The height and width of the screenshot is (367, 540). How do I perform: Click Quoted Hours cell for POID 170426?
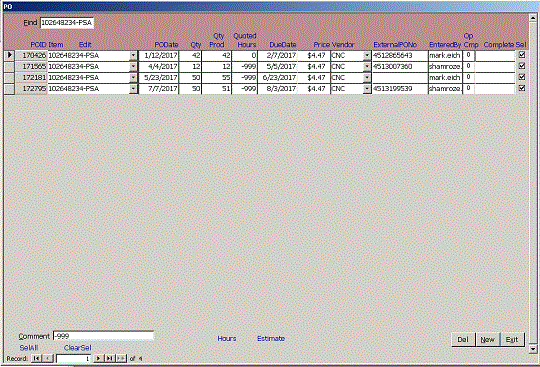click(245, 55)
